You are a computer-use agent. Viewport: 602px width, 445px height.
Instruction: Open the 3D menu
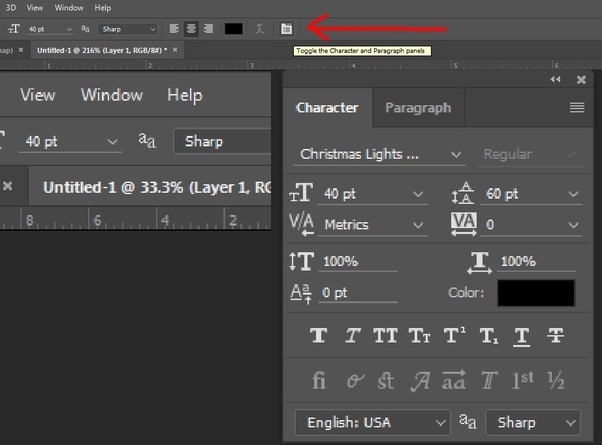[10, 8]
